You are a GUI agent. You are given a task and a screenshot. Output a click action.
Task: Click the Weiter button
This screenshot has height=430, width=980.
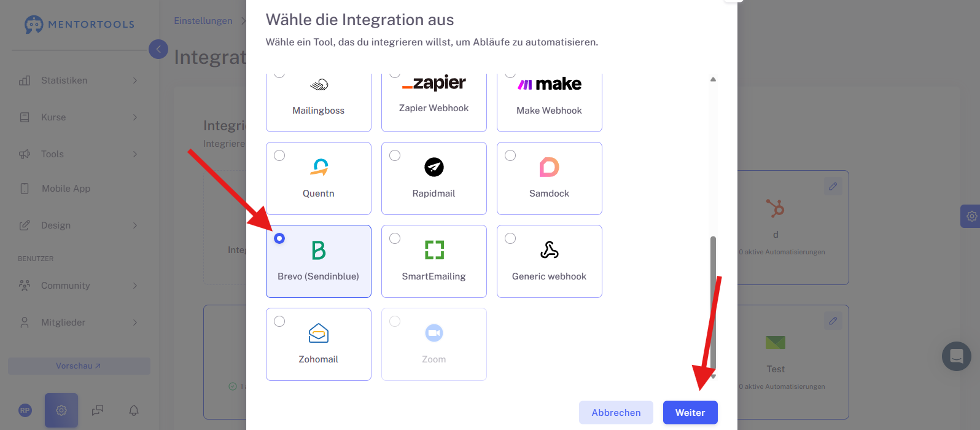(690, 413)
